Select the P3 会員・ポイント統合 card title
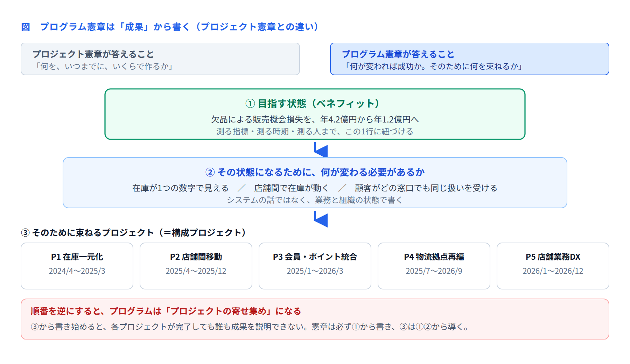Screen dimensions: 630x364 pos(315,257)
